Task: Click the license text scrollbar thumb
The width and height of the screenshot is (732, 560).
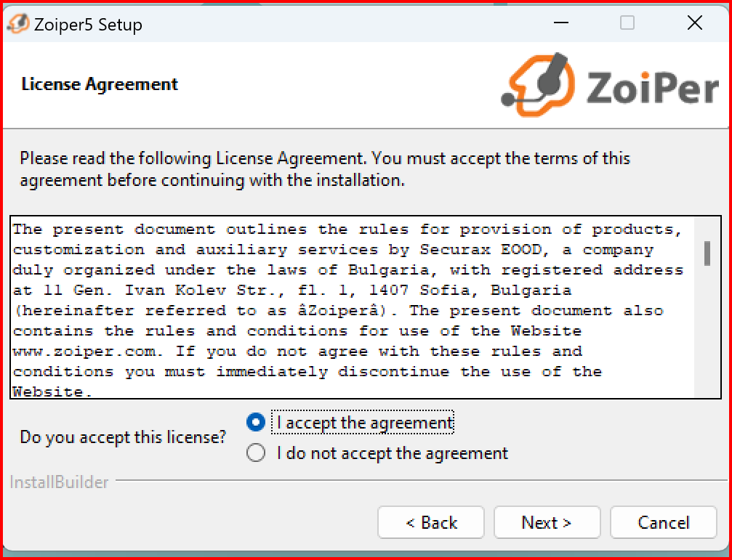Action: coord(707,253)
